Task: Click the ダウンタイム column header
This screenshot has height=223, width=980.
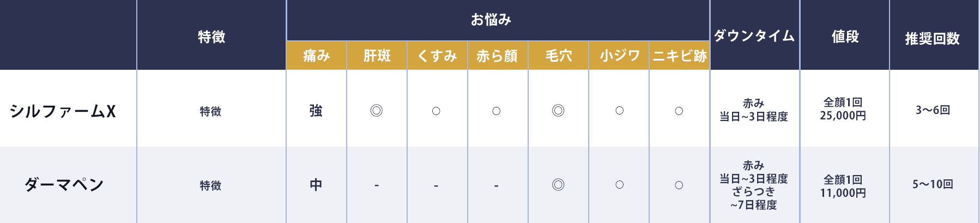Action: click(x=755, y=36)
